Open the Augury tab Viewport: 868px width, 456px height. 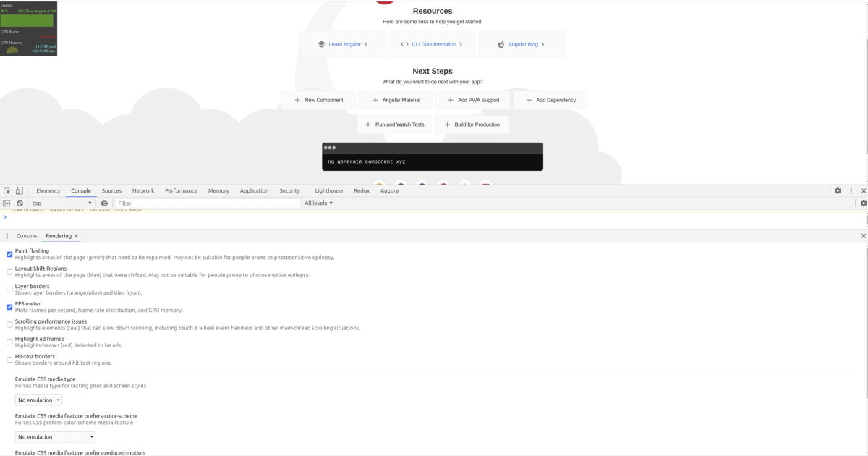(x=389, y=190)
